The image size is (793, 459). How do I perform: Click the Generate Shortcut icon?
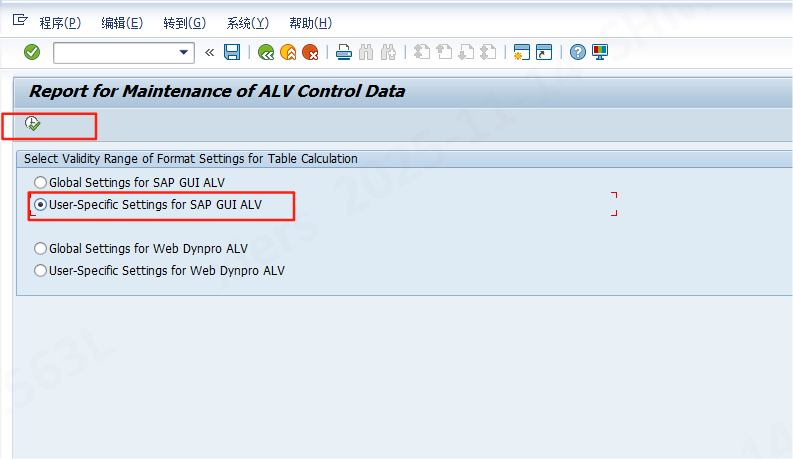point(544,52)
